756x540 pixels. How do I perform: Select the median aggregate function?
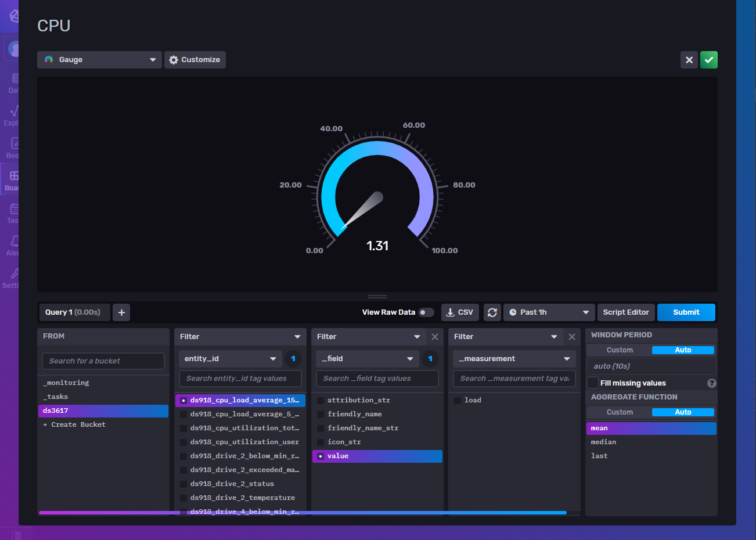(x=651, y=442)
